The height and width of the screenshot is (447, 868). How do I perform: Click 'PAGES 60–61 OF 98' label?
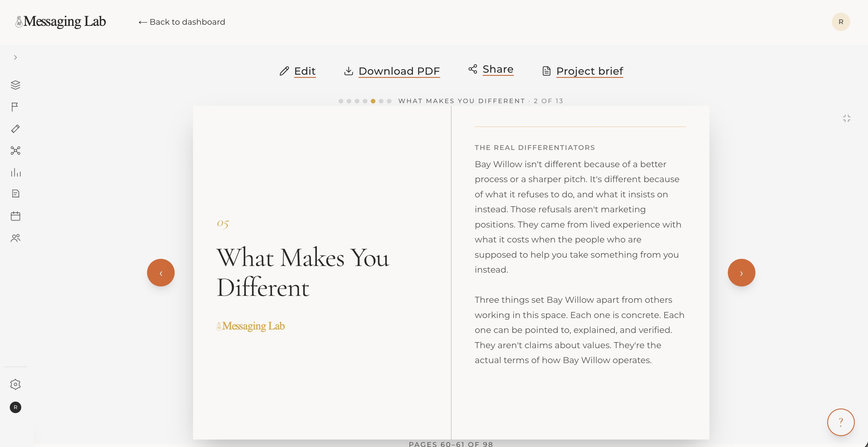tap(451, 444)
